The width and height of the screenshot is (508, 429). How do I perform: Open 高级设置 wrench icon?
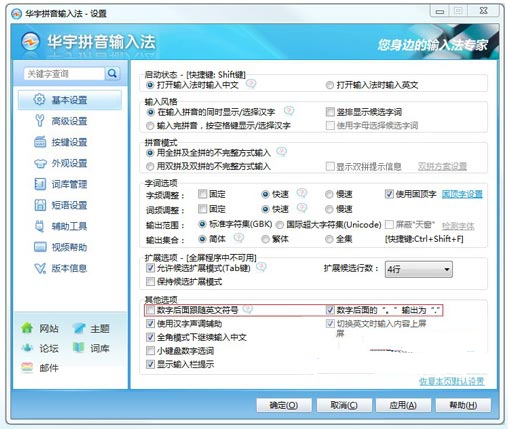coord(40,120)
